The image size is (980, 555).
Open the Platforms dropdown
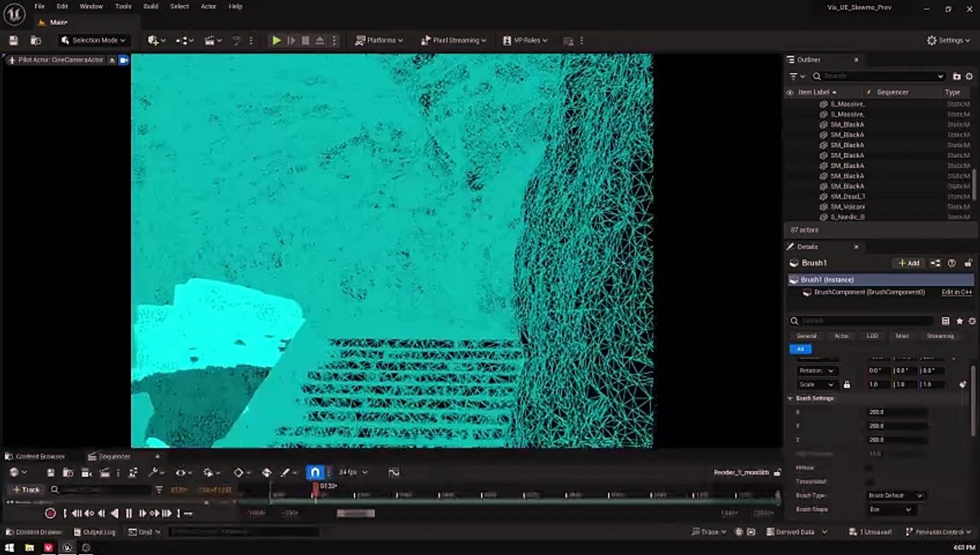click(x=378, y=40)
